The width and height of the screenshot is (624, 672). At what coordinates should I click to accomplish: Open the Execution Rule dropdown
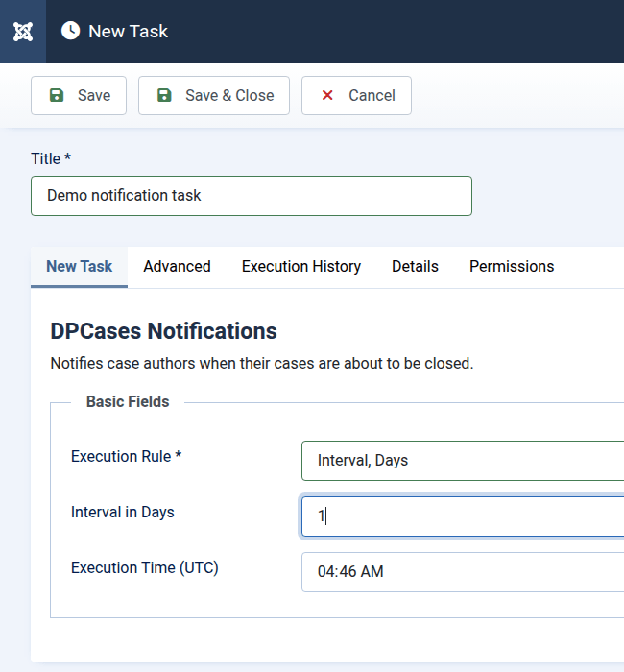click(x=463, y=461)
